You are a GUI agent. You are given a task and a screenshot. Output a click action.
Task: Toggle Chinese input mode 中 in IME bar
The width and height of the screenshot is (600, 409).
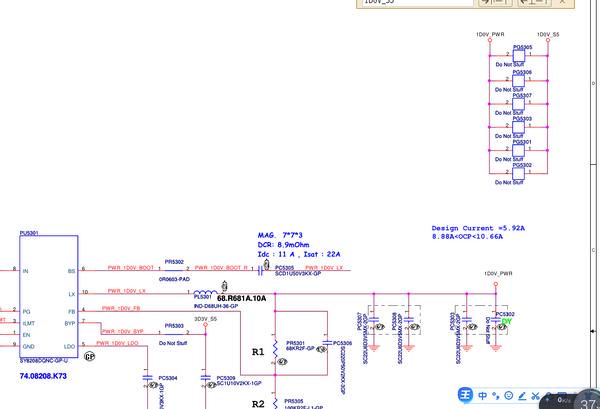483,396
